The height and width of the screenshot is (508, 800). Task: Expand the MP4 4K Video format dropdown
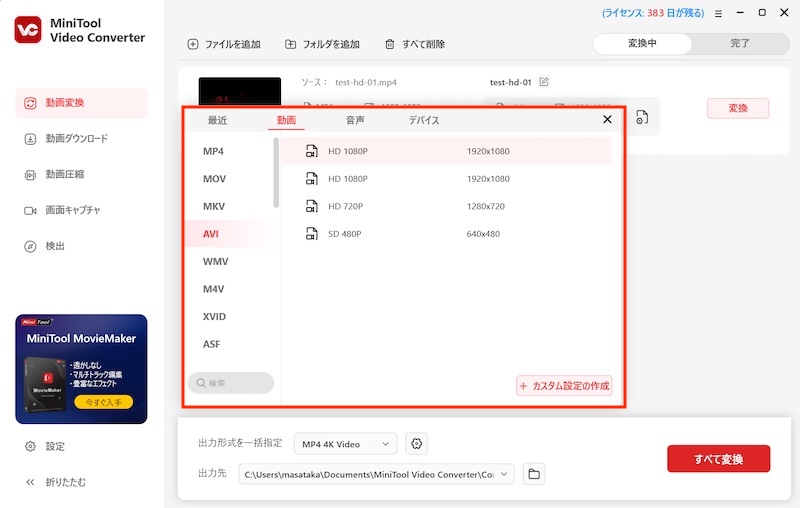click(x=344, y=444)
